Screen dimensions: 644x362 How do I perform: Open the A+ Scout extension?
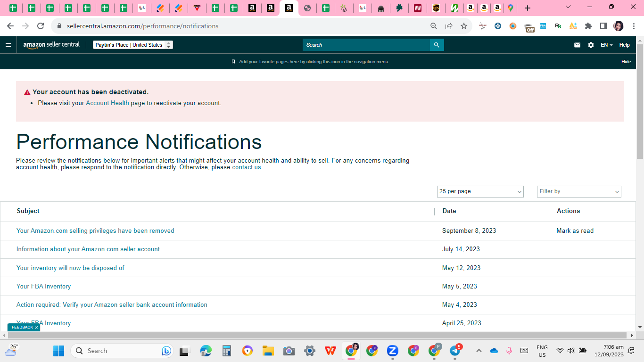point(573,26)
